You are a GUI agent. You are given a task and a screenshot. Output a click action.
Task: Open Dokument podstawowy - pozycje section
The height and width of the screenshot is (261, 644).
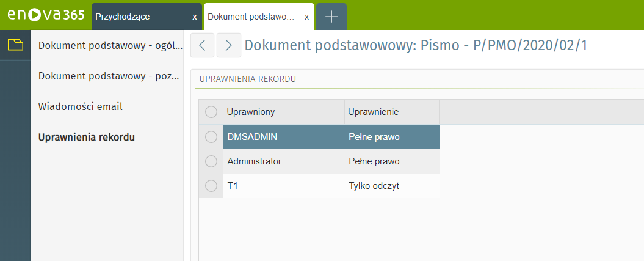point(108,76)
